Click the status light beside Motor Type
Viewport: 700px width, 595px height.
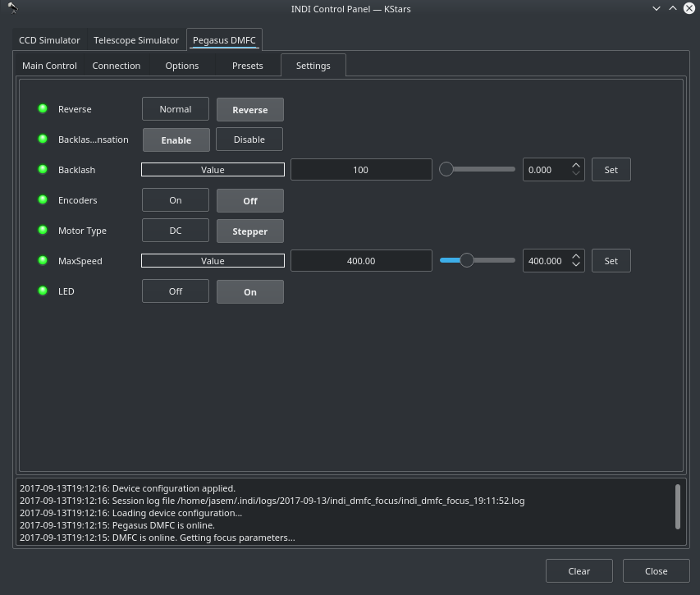click(x=43, y=230)
